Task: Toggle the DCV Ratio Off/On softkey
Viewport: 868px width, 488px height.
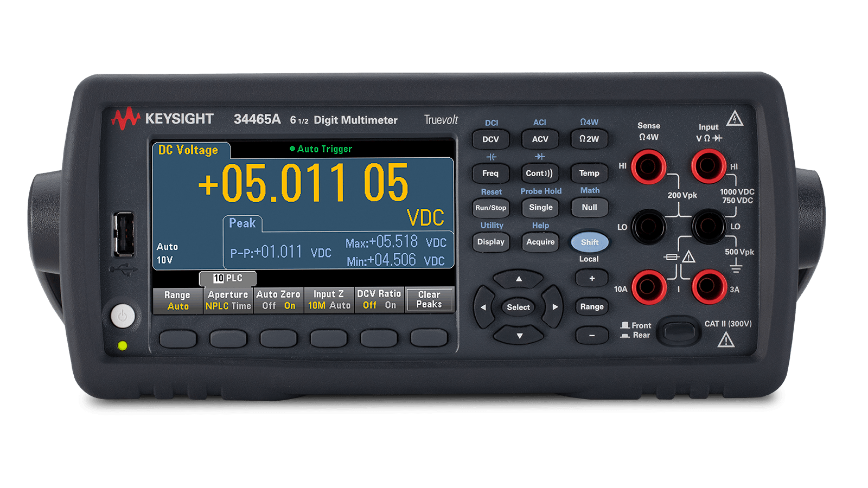Action: [379, 300]
